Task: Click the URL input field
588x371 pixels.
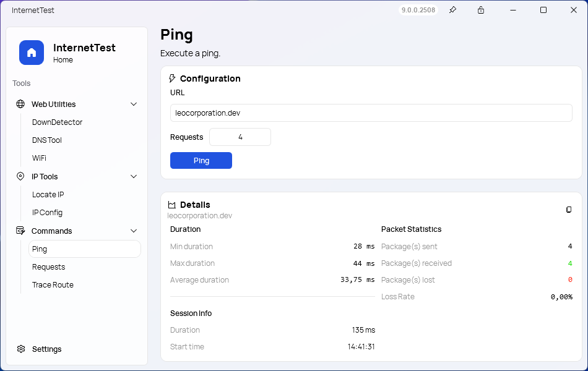Action: (371, 113)
